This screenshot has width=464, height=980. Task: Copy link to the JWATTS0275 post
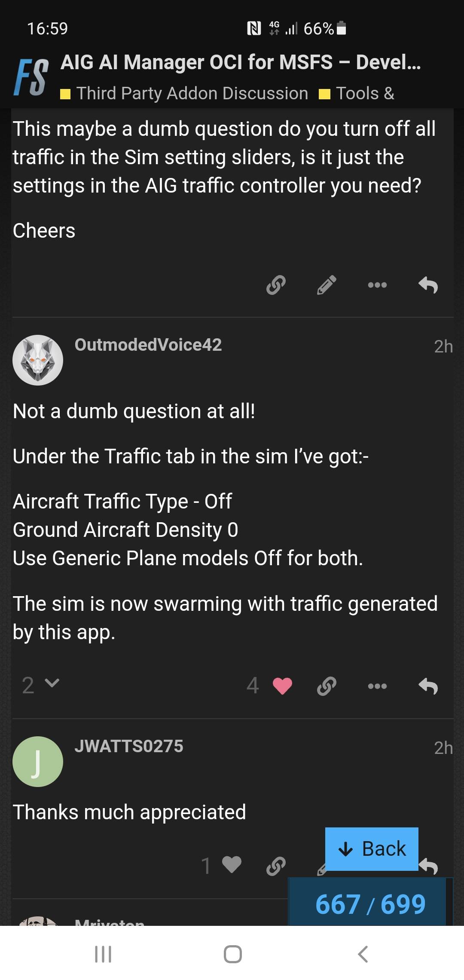pos(276,865)
